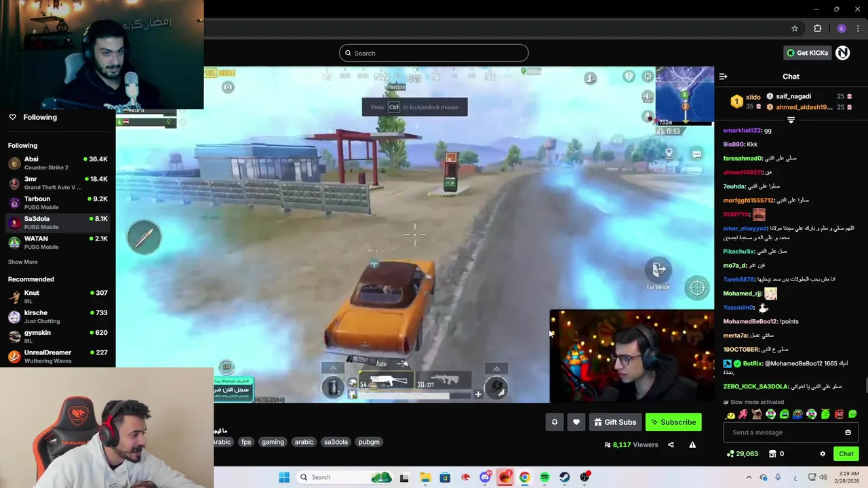Open gymskin recommended channel

[58, 336]
